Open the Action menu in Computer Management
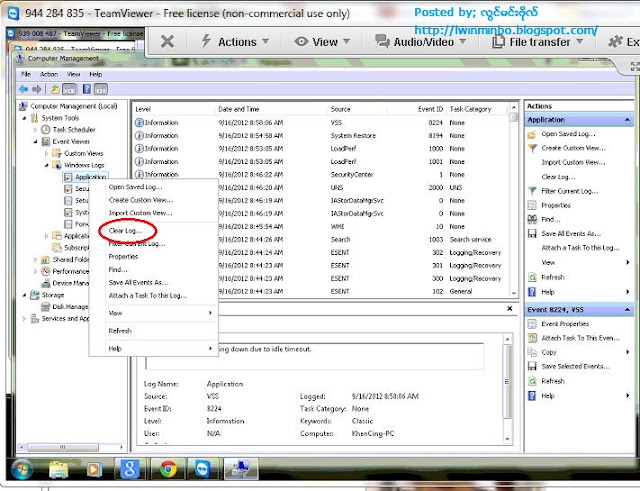The image size is (640, 491). [49, 74]
